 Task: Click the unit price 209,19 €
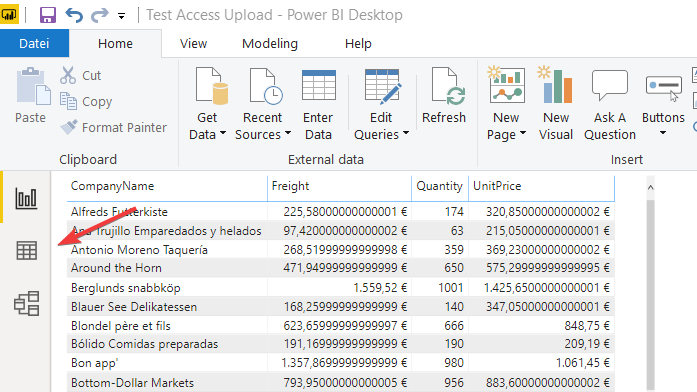coord(587,344)
